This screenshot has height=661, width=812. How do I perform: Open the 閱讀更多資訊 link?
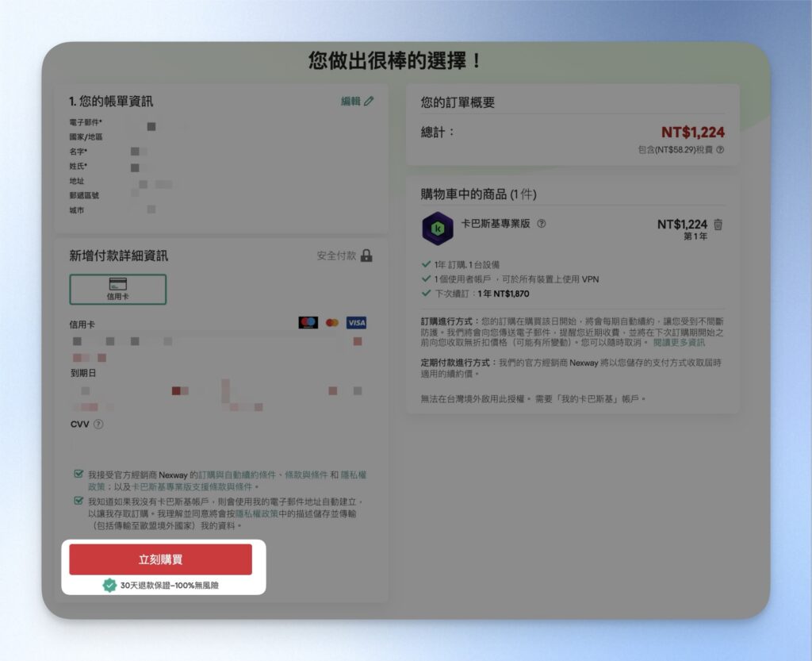[679, 343]
